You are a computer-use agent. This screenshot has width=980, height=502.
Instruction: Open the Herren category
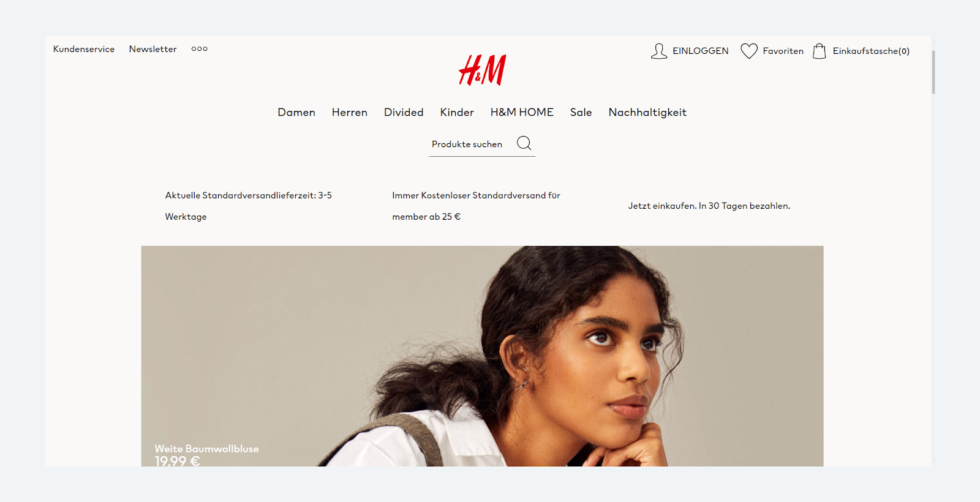pos(350,112)
